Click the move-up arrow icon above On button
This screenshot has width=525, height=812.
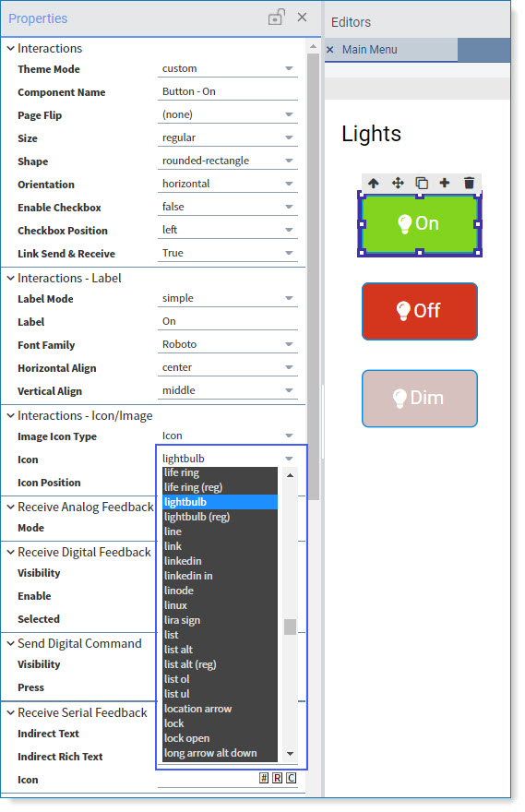click(374, 183)
